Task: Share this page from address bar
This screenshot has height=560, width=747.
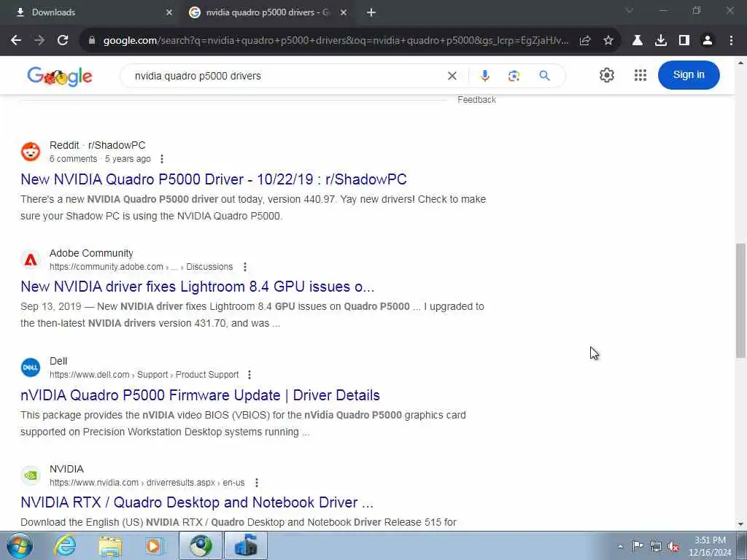Action: (x=585, y=41)
